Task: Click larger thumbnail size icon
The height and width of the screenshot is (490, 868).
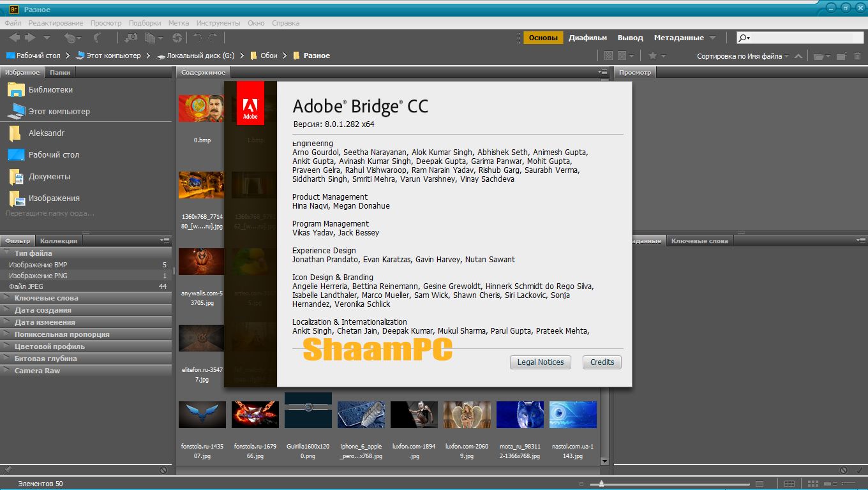Action: 759,484
